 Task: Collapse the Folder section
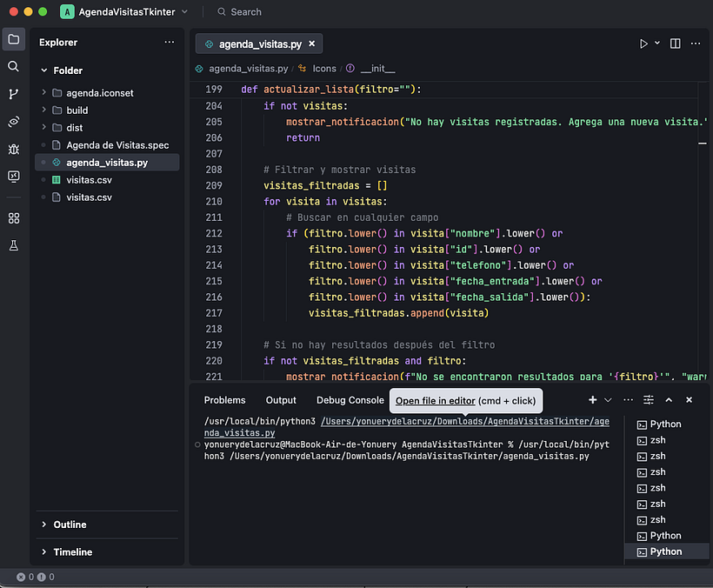[44, 70]
